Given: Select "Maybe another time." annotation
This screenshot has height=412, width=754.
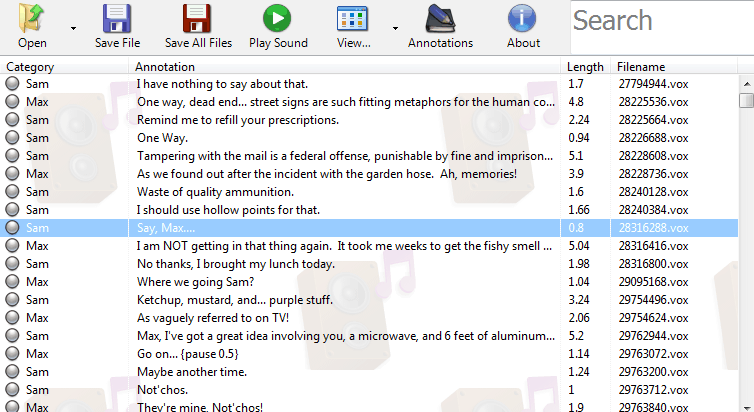Looking at the screenshot, I should pyautogui.click(x=192, y=372).
